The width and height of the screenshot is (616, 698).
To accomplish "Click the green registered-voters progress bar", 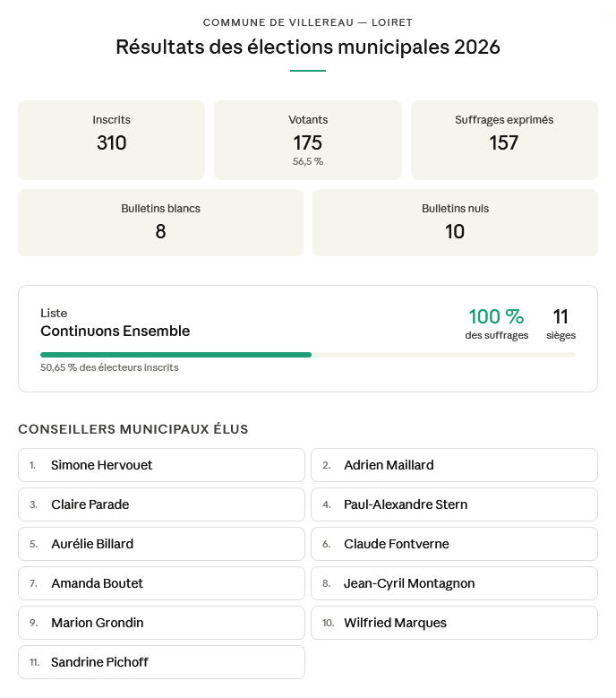I will (x=176, y=355).
